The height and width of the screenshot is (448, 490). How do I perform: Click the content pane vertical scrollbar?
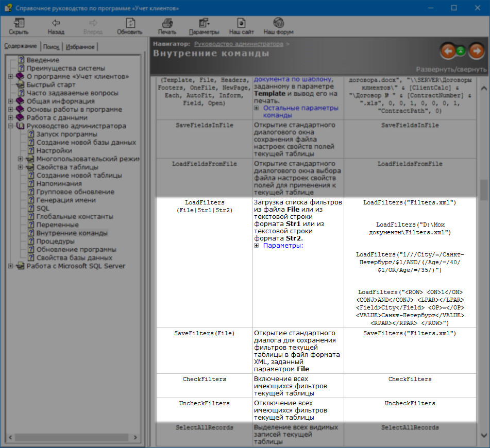[484, 257]
